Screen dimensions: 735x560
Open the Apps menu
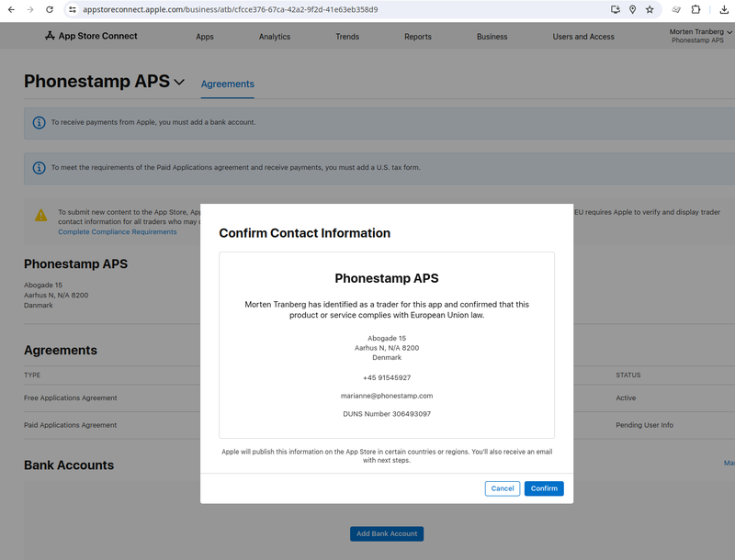205,37
